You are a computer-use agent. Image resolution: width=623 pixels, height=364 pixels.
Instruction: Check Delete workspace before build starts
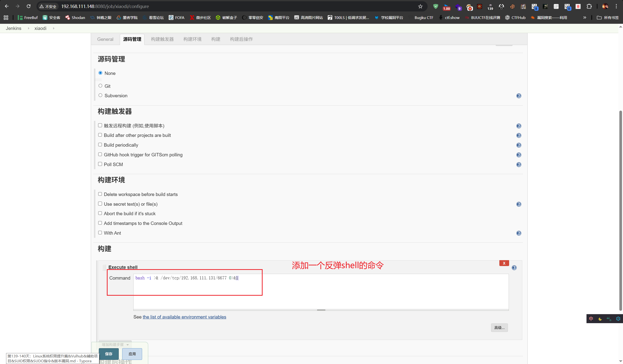(100, 194)
